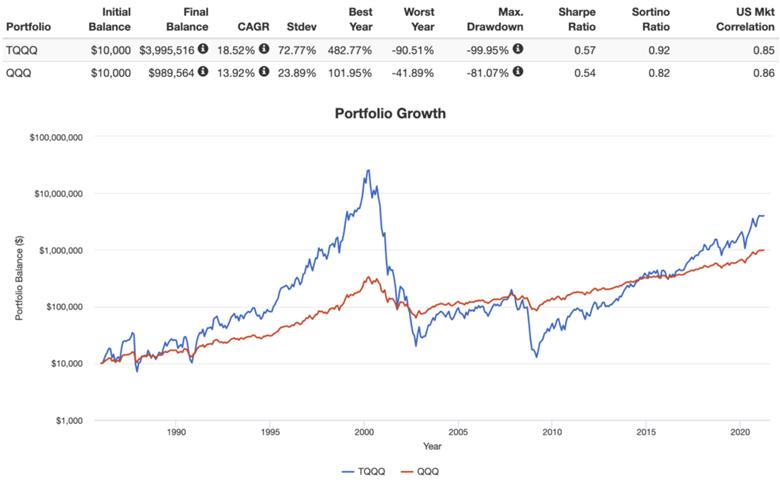Image resolution: width=780 pixels, height=487 pixels.
Task: Click the Sortino Ratio column header
Action: (x=651, y=19)
